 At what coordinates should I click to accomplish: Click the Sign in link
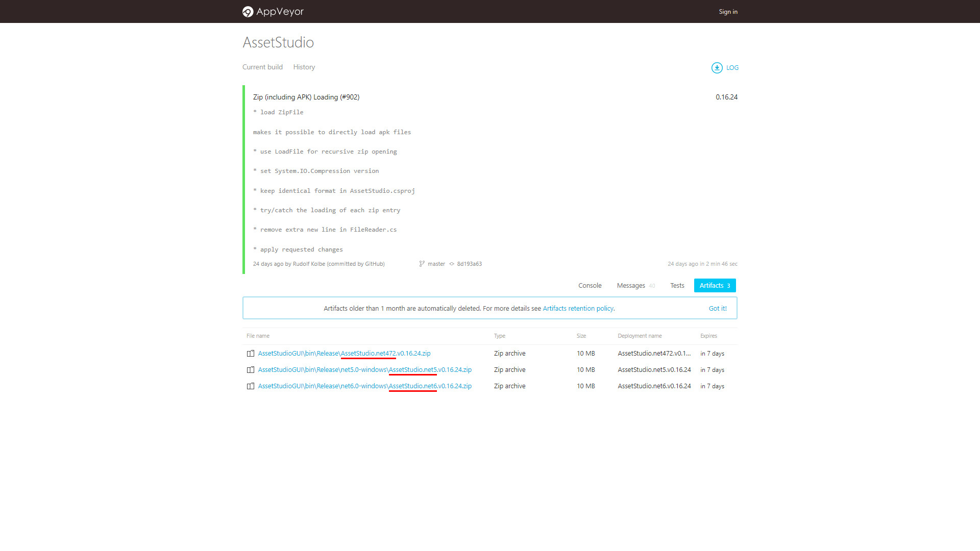[728, 12]
